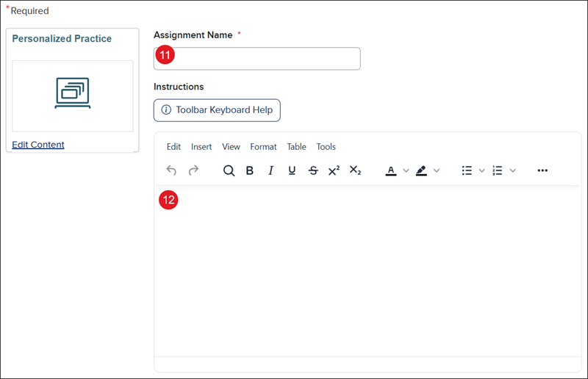This screenshot has height=379, width=588.
Task: Open the Insert menu
Action: (x=201, y=147)
